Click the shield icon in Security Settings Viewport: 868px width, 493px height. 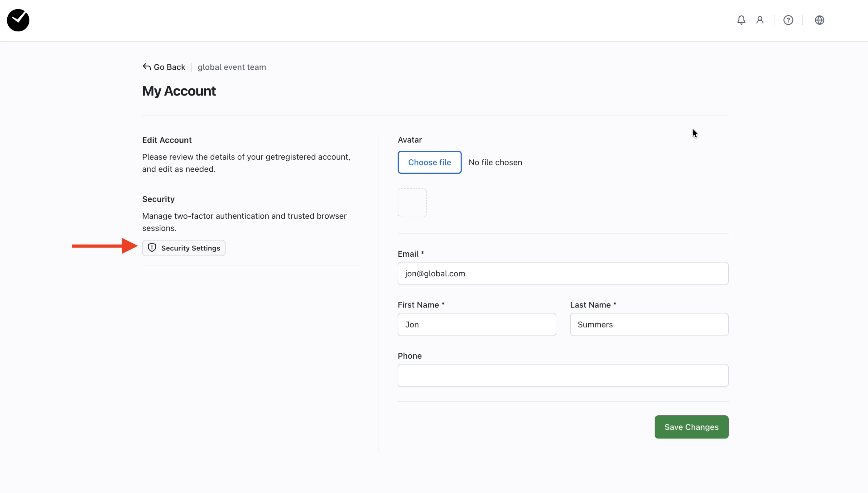(152, 247)
